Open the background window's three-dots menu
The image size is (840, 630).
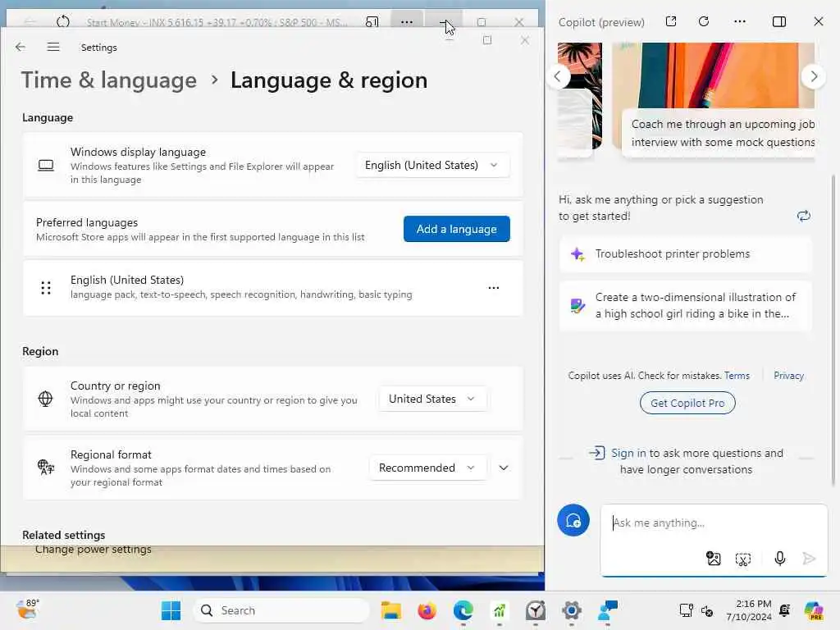(407, 22)
